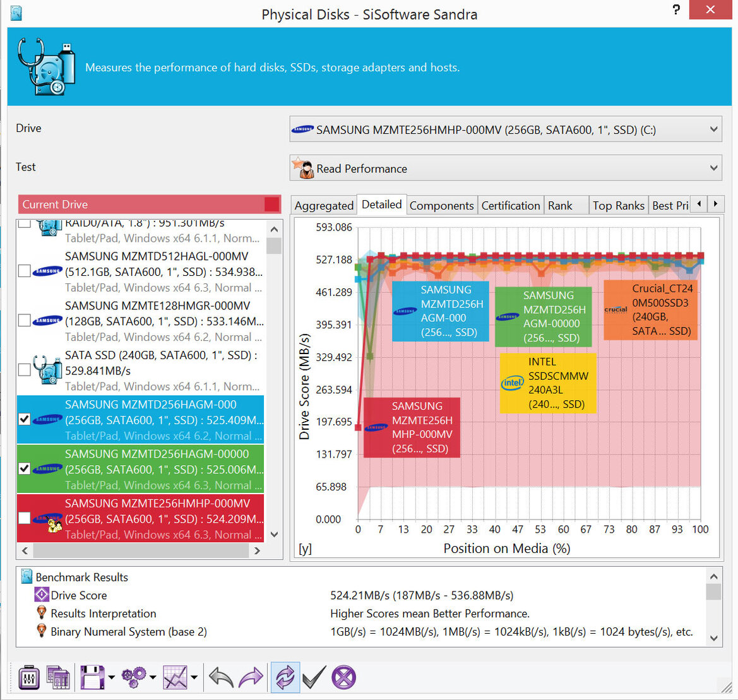738x700 pixels.
Task: Click the Benchmark Results header icon
Action: [x=27, y=576]
